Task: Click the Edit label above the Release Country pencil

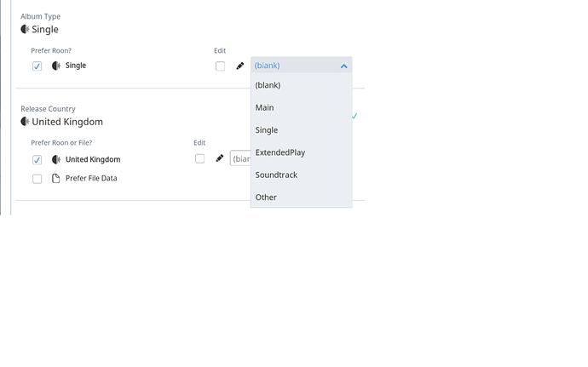Action: coord(199,143)
